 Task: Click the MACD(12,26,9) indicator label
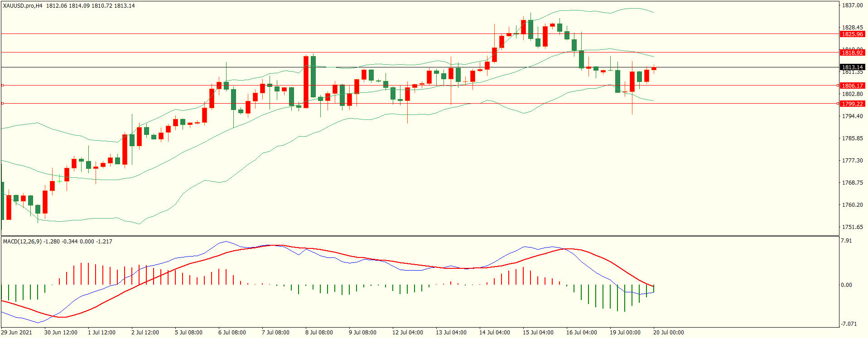coord(22,242)
